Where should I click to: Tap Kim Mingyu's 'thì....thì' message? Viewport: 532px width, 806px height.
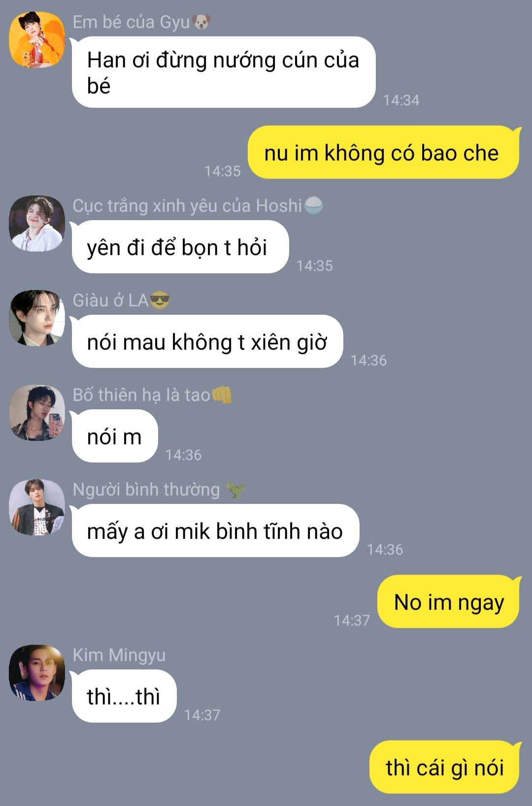click(x=124, y=696)
